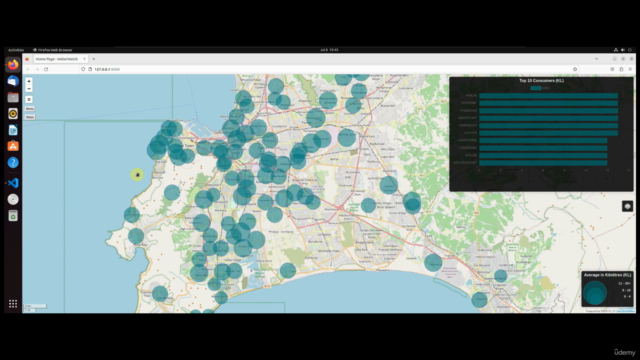640x360 pixels.
Task: Open a new Firefox tab
Action: coord(93,59)
